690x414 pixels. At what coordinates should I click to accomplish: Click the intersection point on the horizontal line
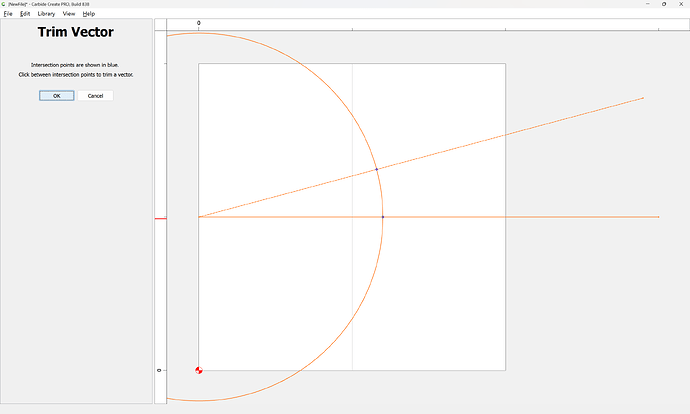382,217
